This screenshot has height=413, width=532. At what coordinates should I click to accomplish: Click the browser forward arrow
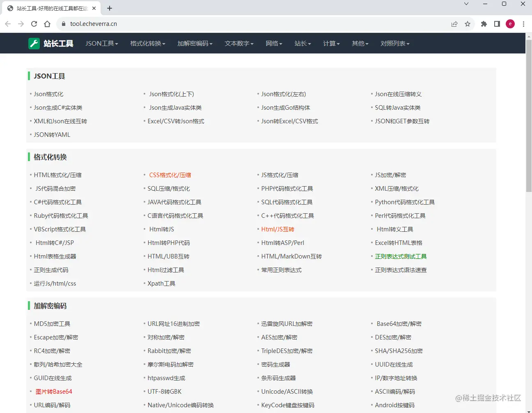coord(21,24)
